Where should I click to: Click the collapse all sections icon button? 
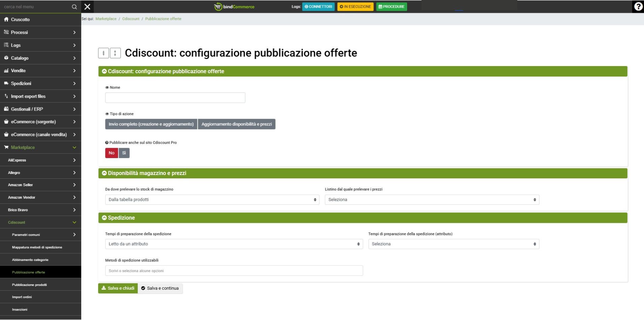(103, 53)
